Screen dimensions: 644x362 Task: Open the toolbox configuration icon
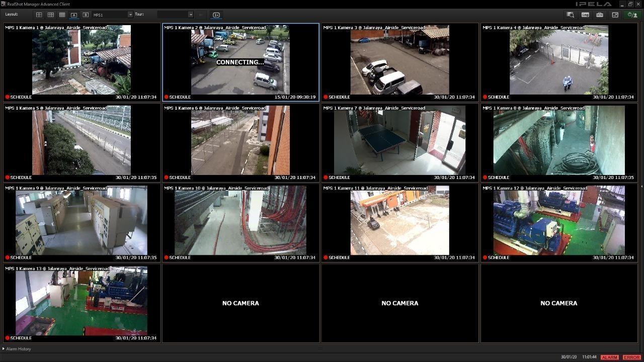600,15
